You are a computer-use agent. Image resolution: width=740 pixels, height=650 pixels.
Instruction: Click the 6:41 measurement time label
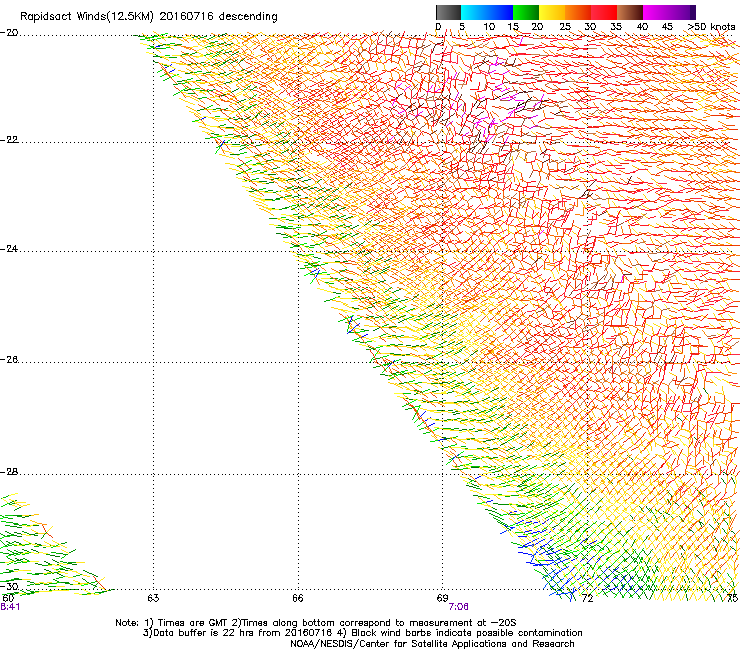click(x=10, y=607)
